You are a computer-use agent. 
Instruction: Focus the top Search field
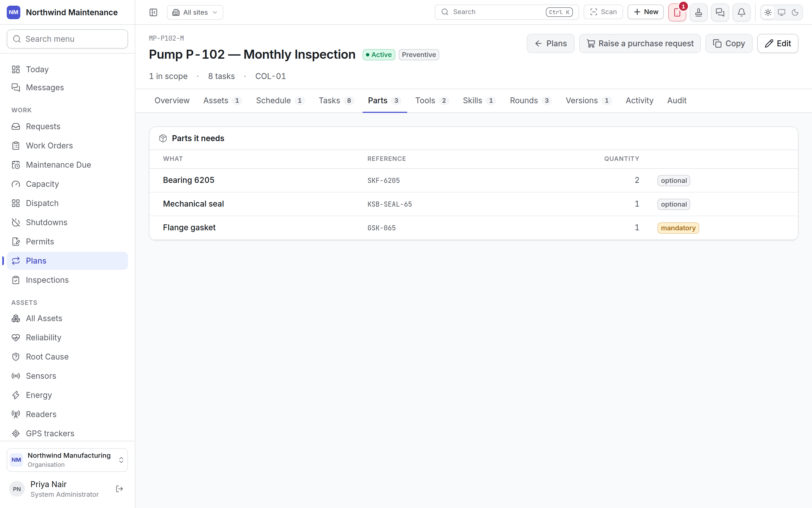pos(507,12)
